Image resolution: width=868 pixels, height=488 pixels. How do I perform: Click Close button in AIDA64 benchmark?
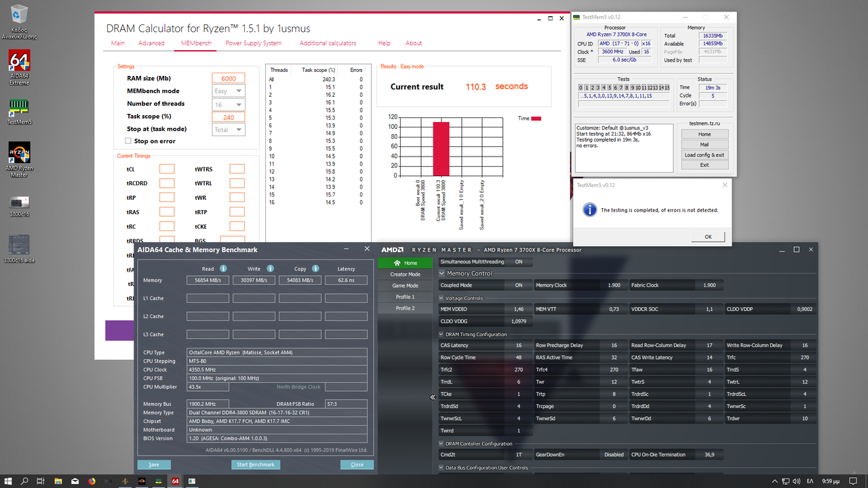[x=357, y=464]
